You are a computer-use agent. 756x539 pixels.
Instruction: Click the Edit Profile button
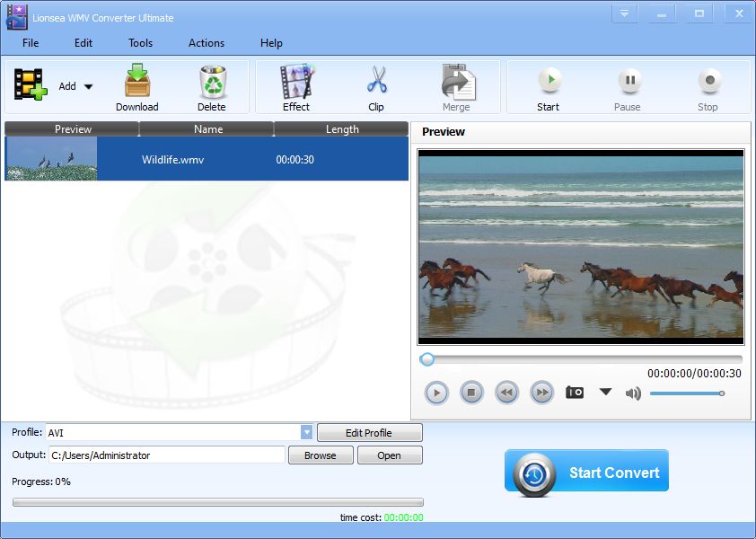click(x=369, y=432)
